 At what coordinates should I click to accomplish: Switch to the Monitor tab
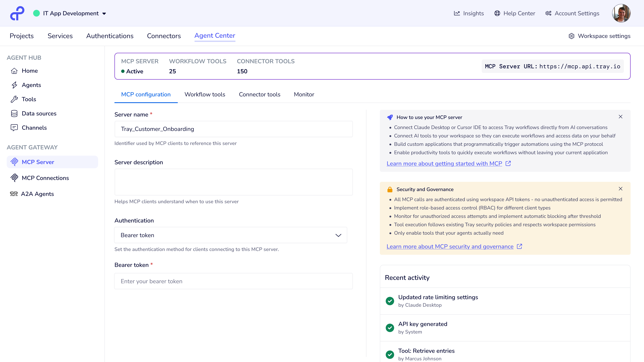point(304,94)
